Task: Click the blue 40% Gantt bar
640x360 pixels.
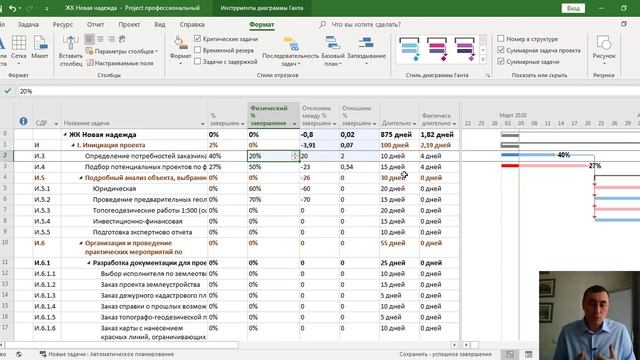Action: (528, 155)
